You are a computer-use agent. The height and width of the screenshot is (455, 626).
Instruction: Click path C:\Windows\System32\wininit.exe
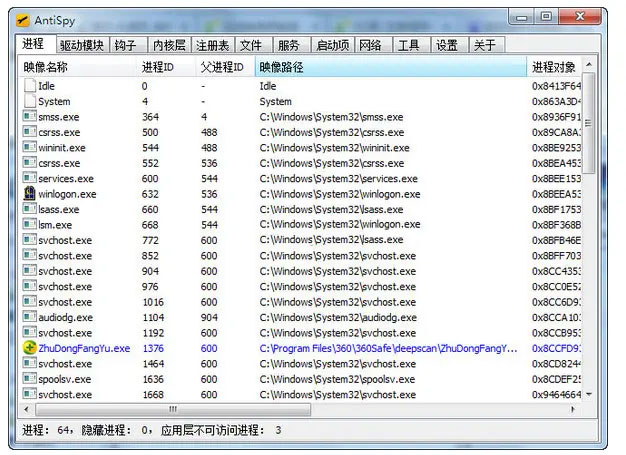[x=335, y=148]
